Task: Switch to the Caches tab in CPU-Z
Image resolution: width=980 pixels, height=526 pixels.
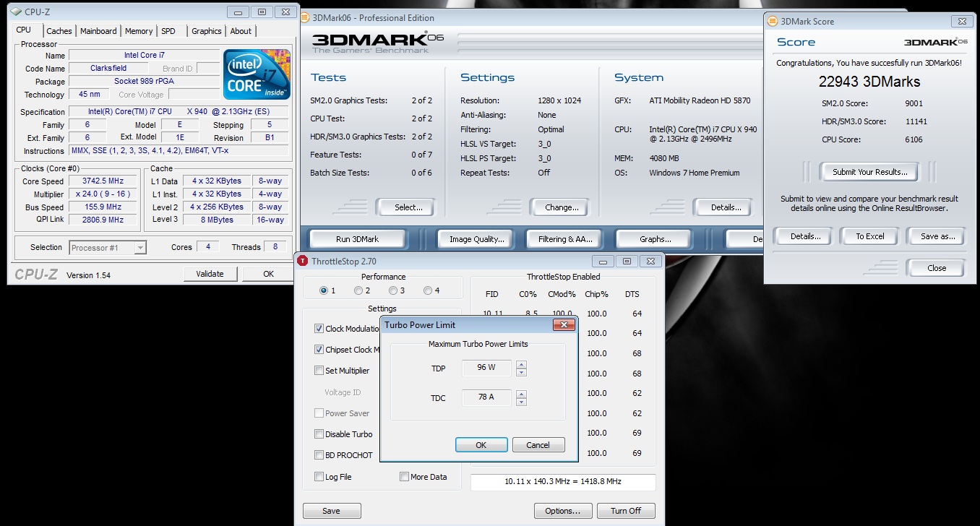Action: point(59,31)
